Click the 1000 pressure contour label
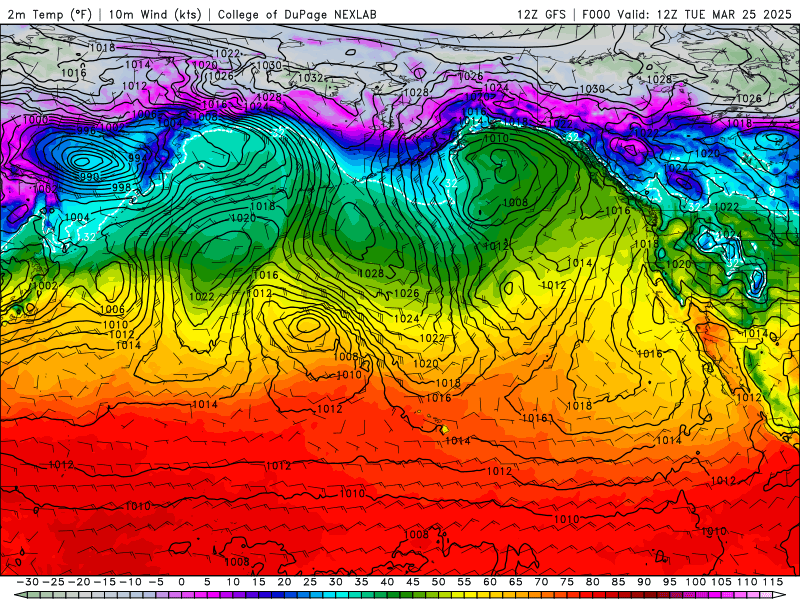The width and height of the screenshot is (800, 600). (x=36, y=120)
